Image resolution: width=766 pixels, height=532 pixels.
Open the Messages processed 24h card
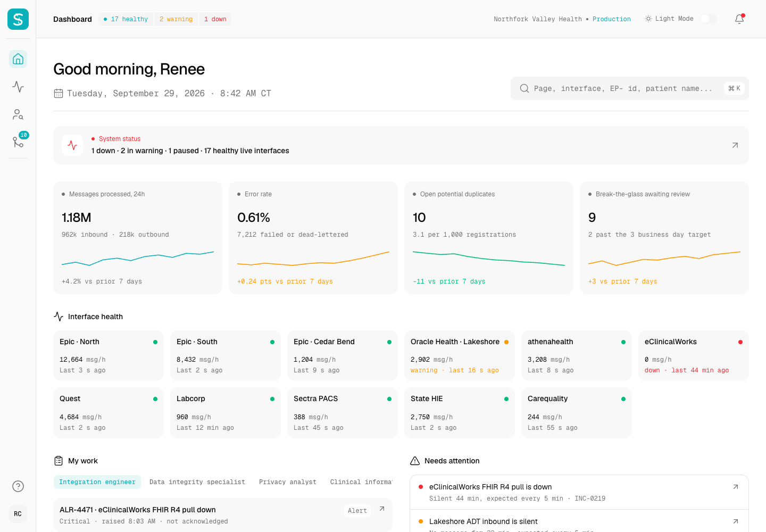tap(138, 238)
